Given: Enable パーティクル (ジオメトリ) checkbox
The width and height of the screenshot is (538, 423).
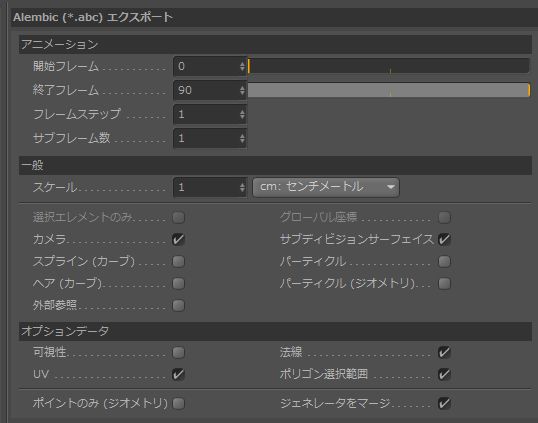Looking at the screenshot, I should [444, 283].
